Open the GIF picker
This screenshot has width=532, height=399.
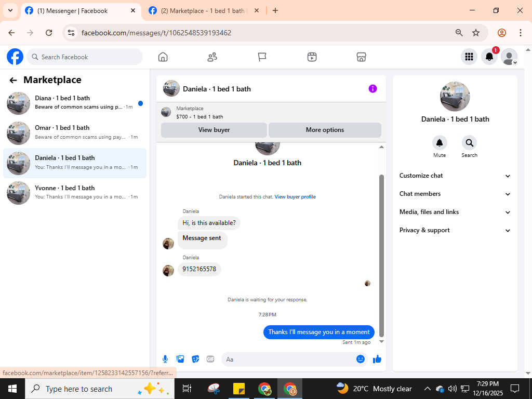click(210, 359)
